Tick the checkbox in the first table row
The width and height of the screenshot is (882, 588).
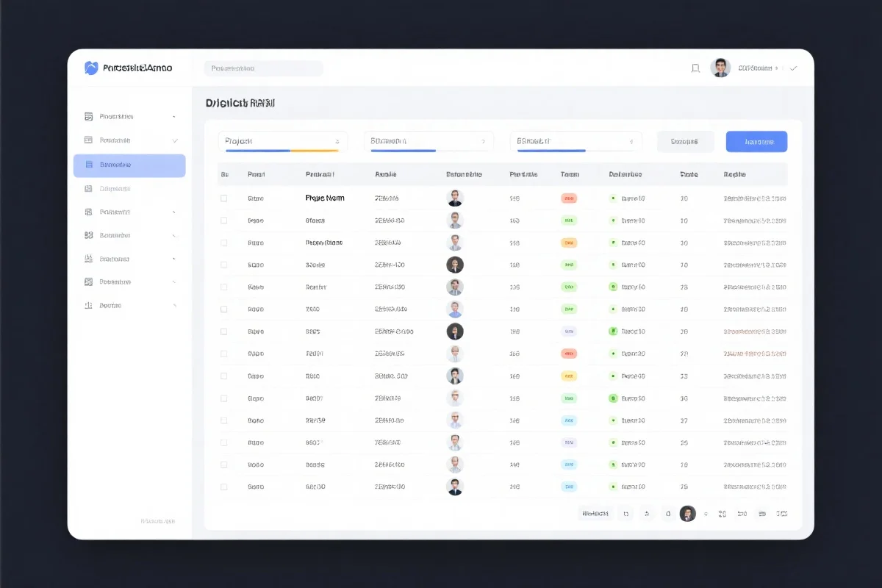224,198
